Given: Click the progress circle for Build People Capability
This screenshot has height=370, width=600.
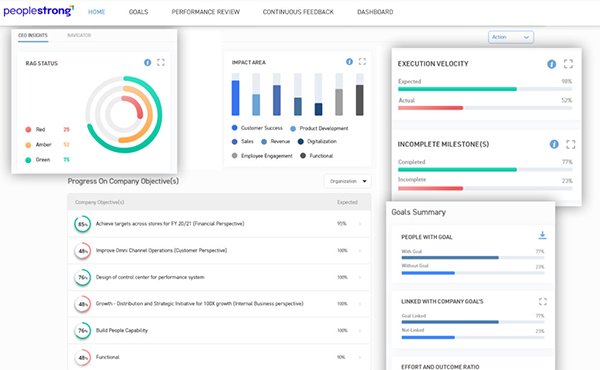Looking at the screenshot, I should tap(82, 331).
